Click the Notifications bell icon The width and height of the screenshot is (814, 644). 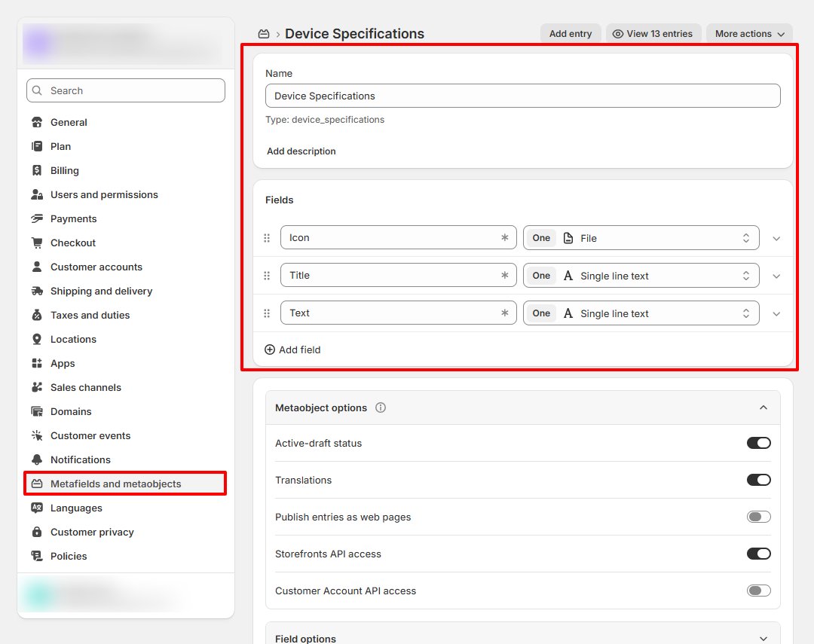[37, 459]
